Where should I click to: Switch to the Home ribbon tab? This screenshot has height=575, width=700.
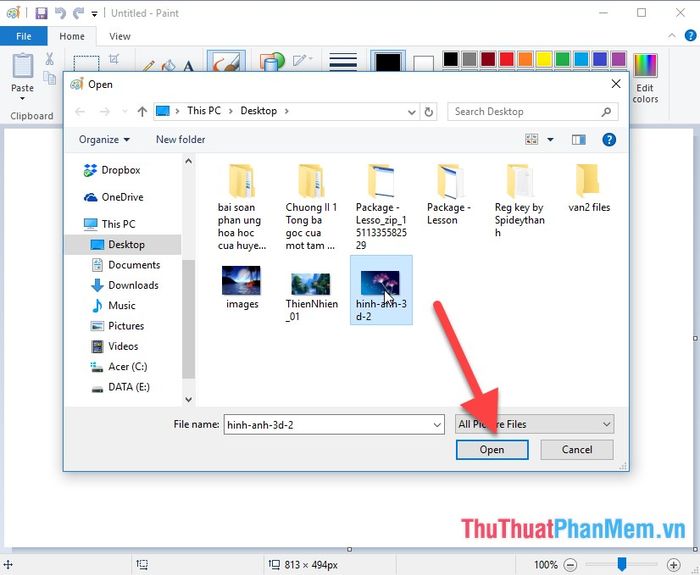(x=72, y=36)
